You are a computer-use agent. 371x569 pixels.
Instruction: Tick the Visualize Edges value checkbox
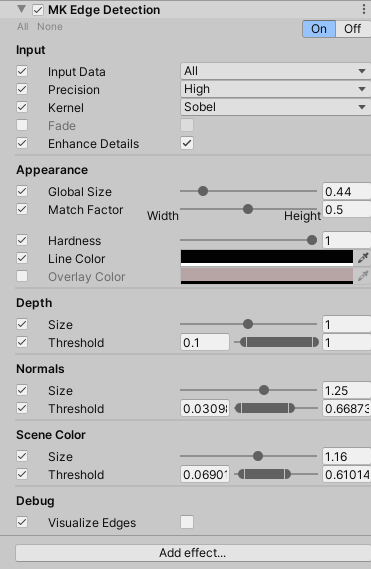coord(187,522)
